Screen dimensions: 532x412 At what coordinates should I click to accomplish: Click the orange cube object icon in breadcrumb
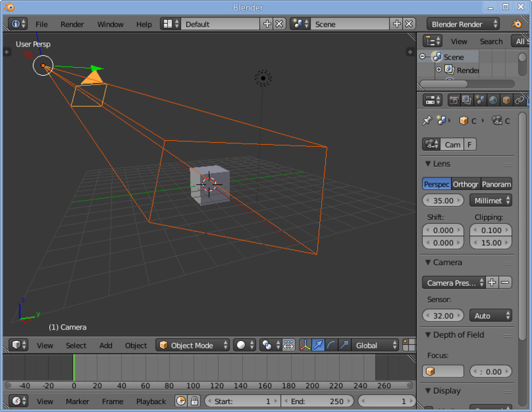[x=464, y=120]
